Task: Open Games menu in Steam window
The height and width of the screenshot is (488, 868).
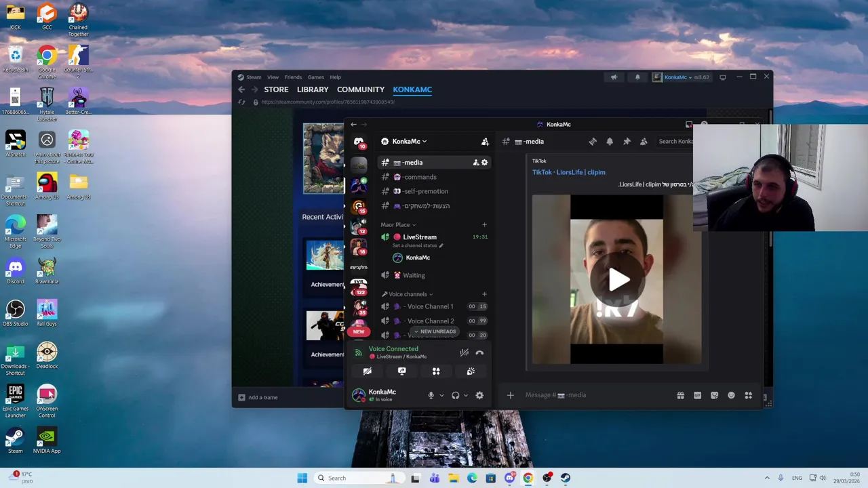Action: point(316,77)
